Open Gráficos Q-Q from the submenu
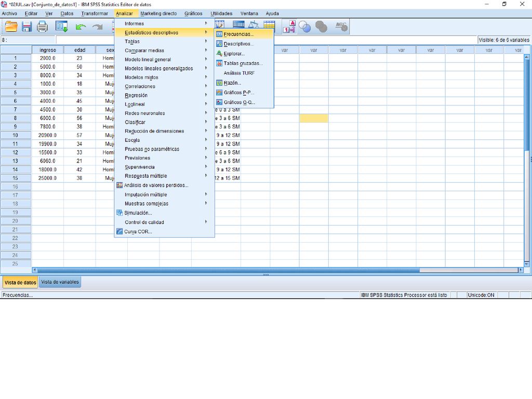The width and height of the screenshot is (532, 399). [x=244, y=102]
